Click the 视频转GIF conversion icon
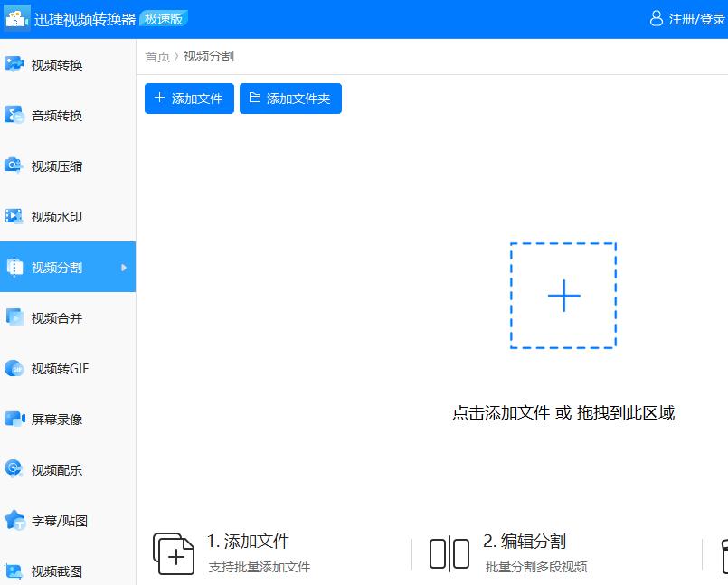 [x=14, y=368]
